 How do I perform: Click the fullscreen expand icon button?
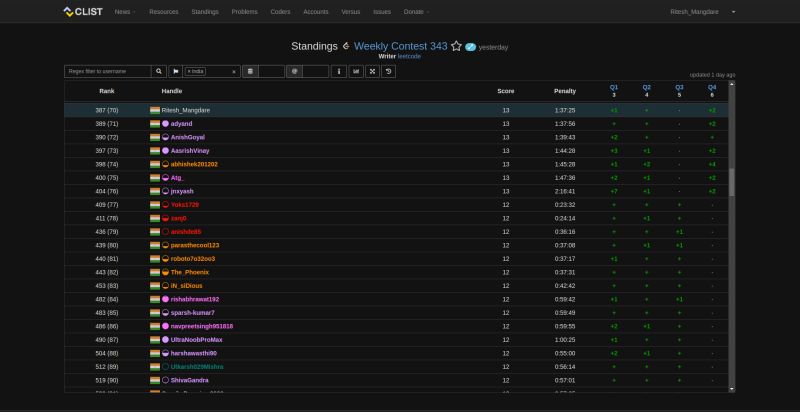372,72
